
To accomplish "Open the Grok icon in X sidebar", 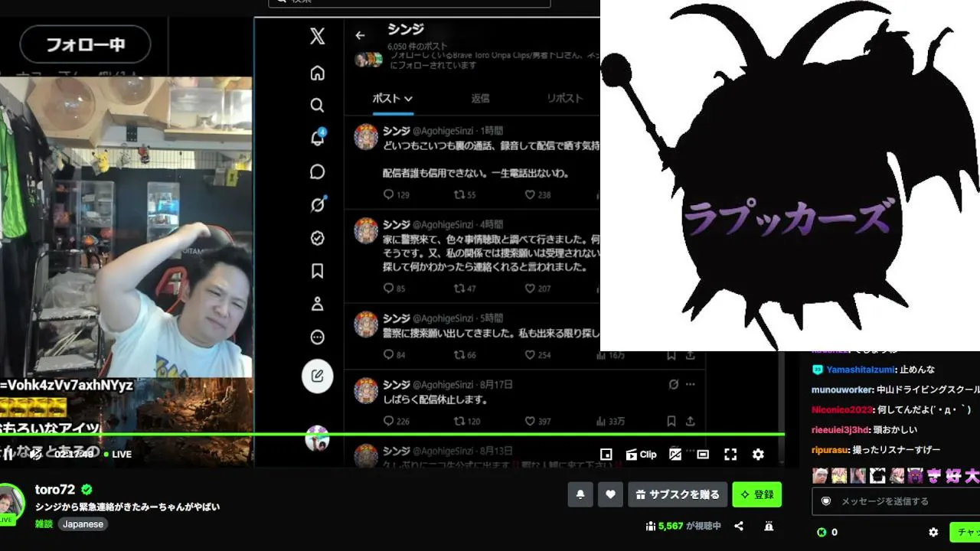I will (x=317, y=204).
